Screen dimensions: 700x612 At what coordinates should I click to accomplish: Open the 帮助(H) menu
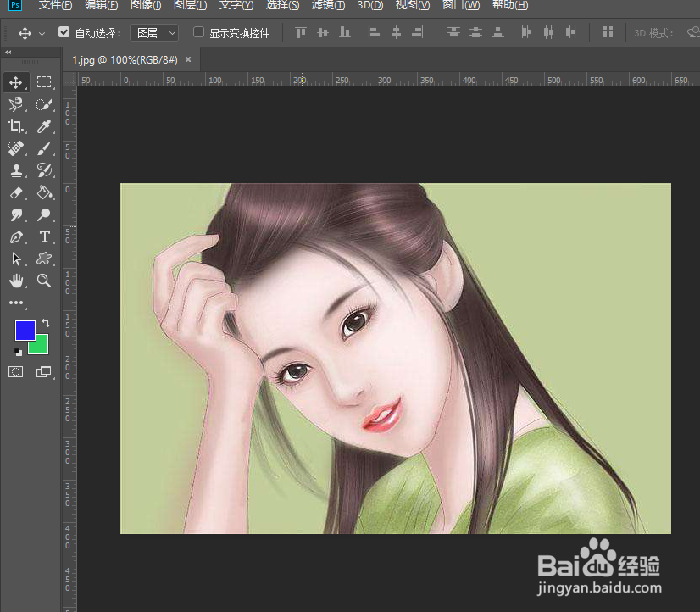pyautogui.click(x=510, y=5)
